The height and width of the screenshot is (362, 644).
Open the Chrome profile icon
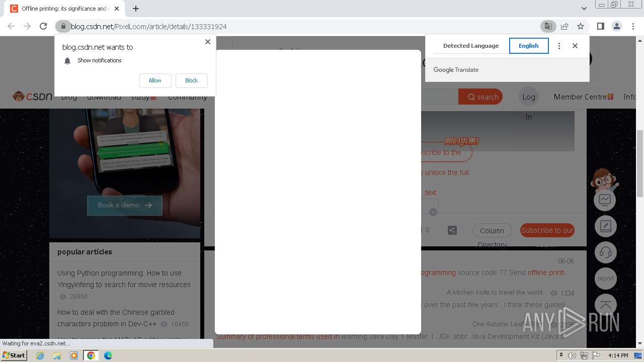coord(617,26)
